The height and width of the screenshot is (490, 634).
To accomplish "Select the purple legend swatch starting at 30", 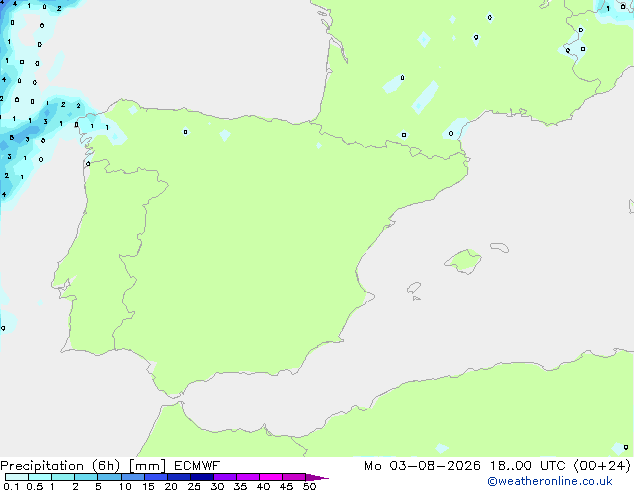I will tap(225, 477).
